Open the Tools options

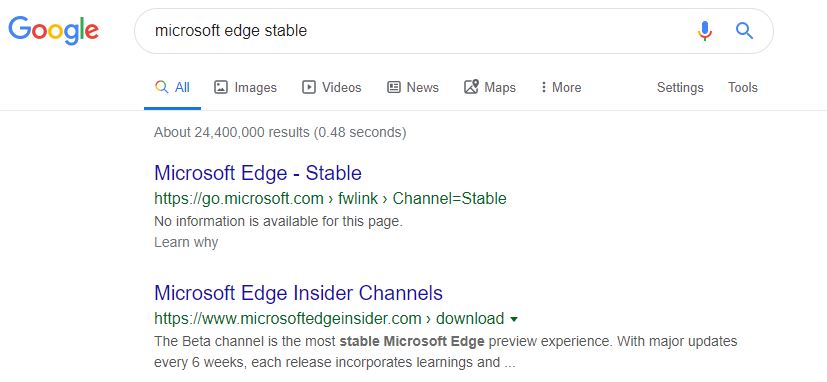[743, 88]
